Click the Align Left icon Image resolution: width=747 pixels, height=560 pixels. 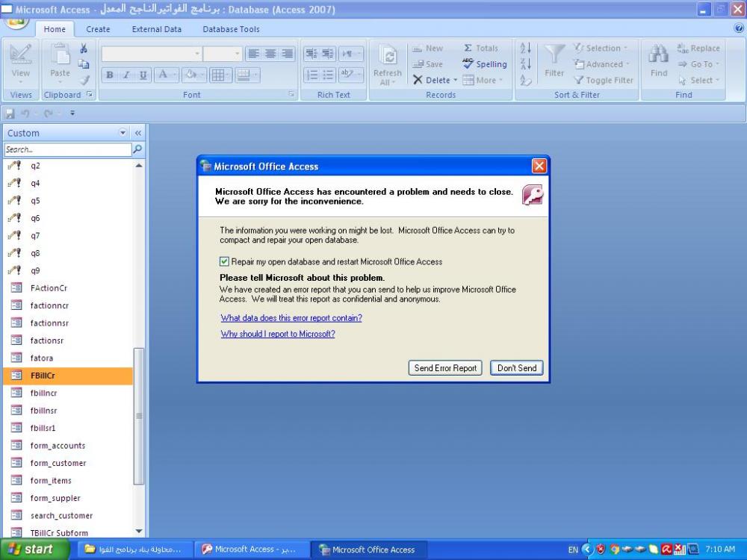pos(253,53)
